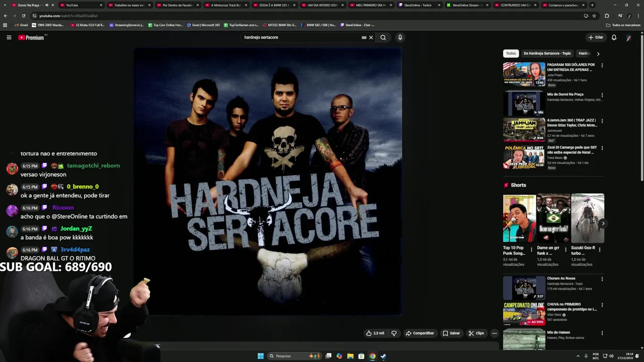Screen dimensions: 644x362
Task: Like the video with thumbs up
Action: (375, 333)
